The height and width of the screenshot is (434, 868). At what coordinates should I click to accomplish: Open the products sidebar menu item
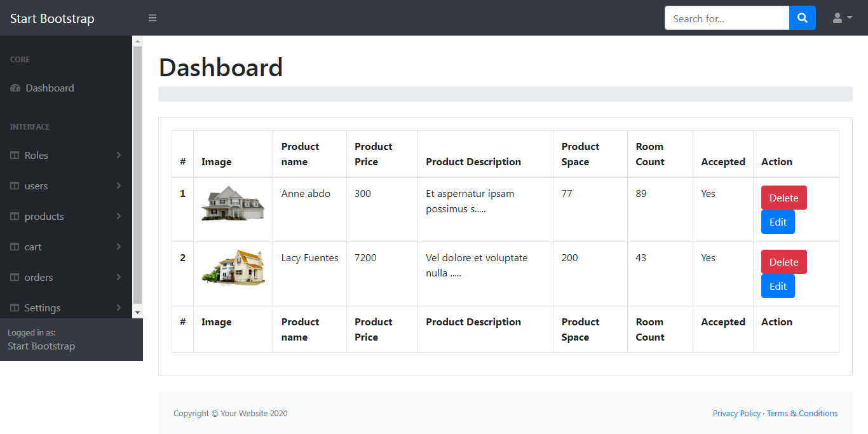(66, 217)
